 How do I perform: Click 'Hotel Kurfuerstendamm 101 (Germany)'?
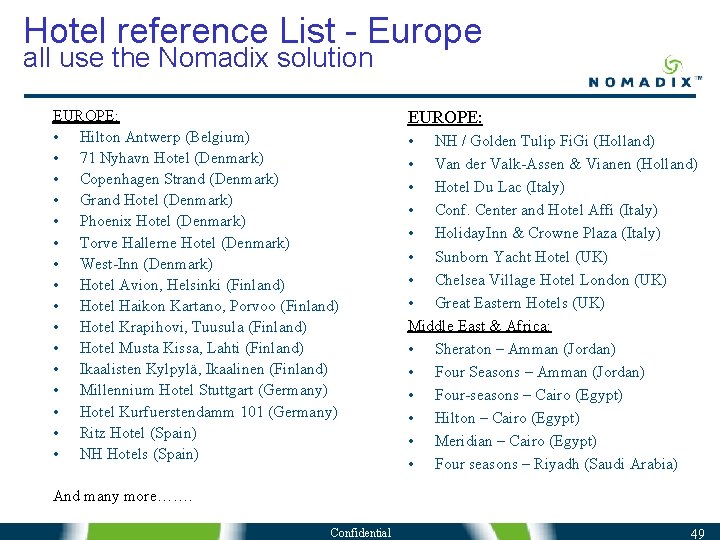[208, 412]
